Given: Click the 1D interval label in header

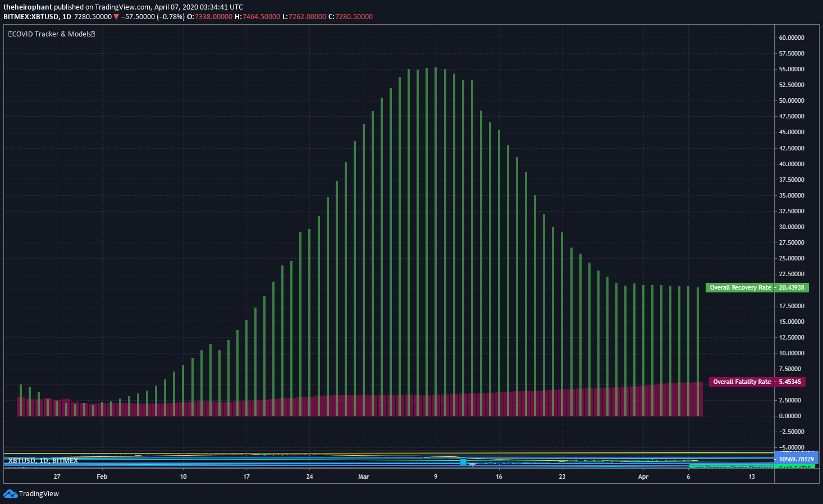Looking at the screenshot, I should pyautogui.click(x=67, y=17).
